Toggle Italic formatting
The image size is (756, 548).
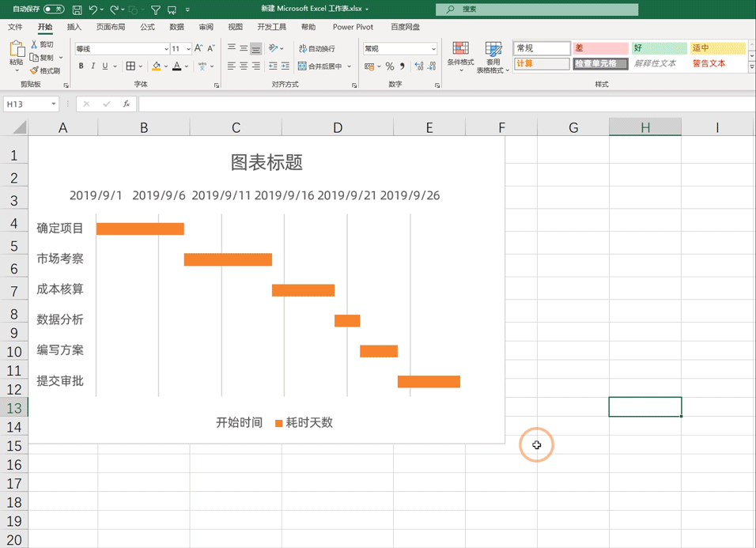[94, 65]
